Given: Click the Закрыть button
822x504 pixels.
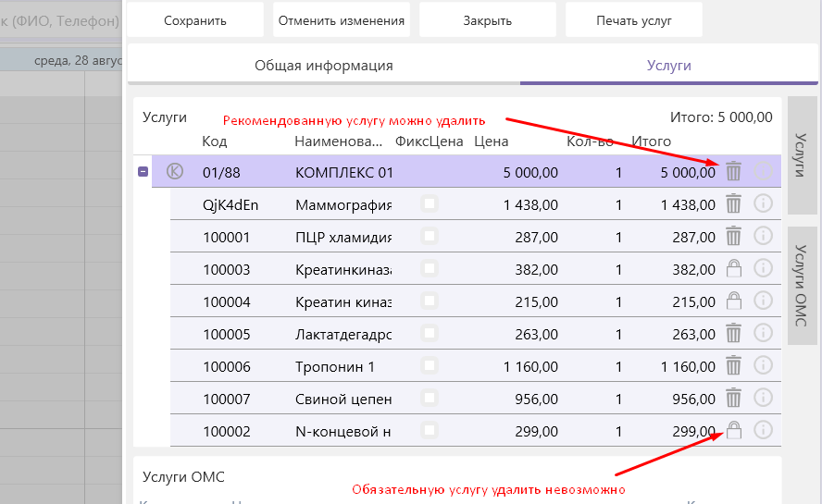Looking at the screenshot, I should click(x=488, y=20).
